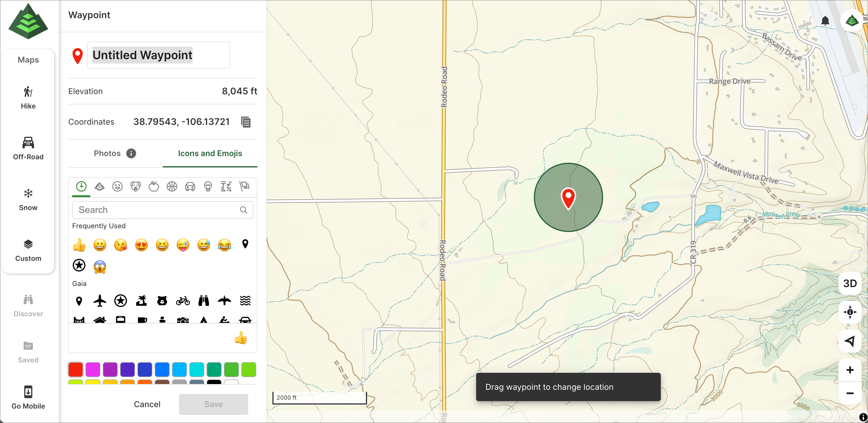Select the bicycle Gaia icon
The image size is (868, 423).
[x=183, y=301]
